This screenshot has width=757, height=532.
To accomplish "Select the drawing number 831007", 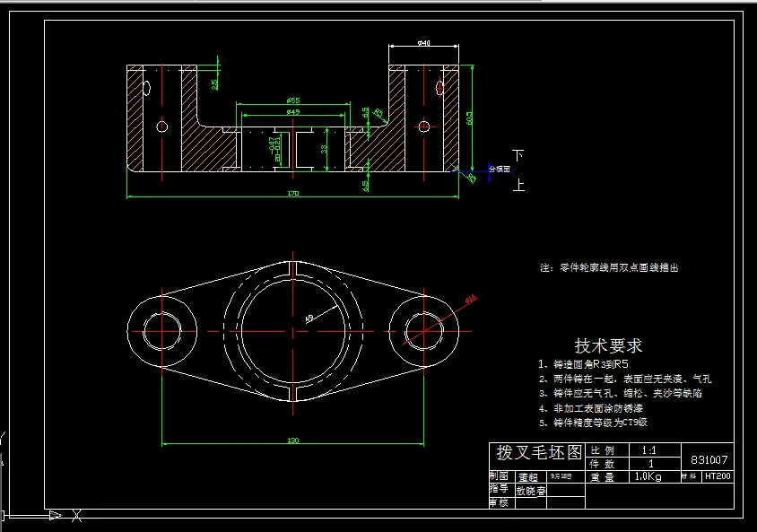I will click(709, 460).
